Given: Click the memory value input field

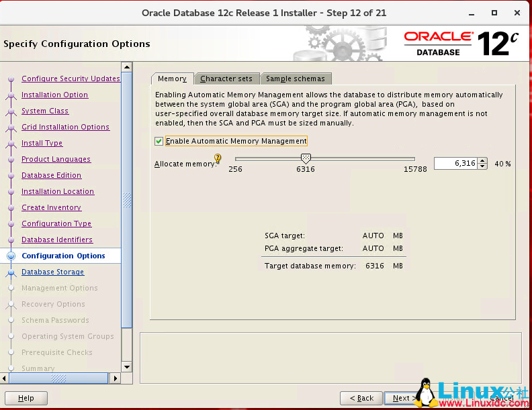Looking at the screenshot, I should [455, 163].
